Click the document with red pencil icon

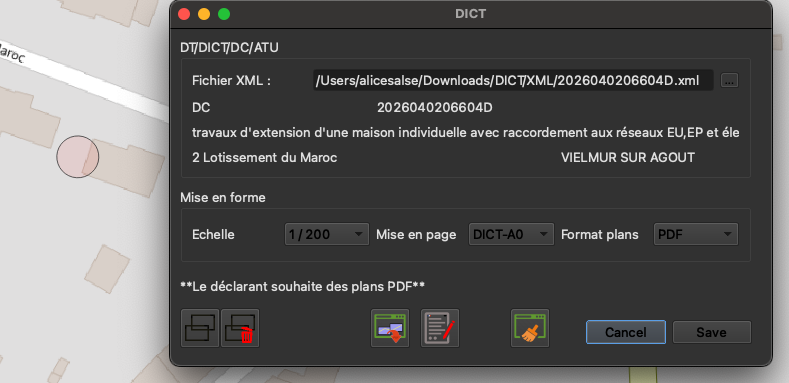tap(440, 328)
